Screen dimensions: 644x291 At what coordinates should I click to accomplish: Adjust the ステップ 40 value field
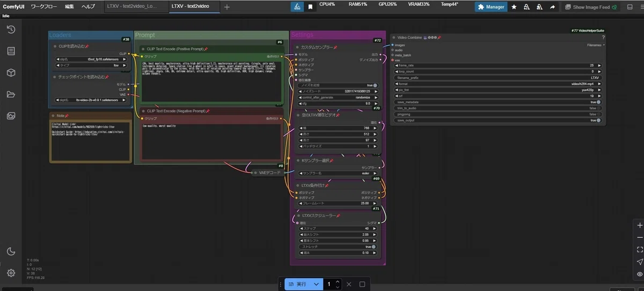338,228
